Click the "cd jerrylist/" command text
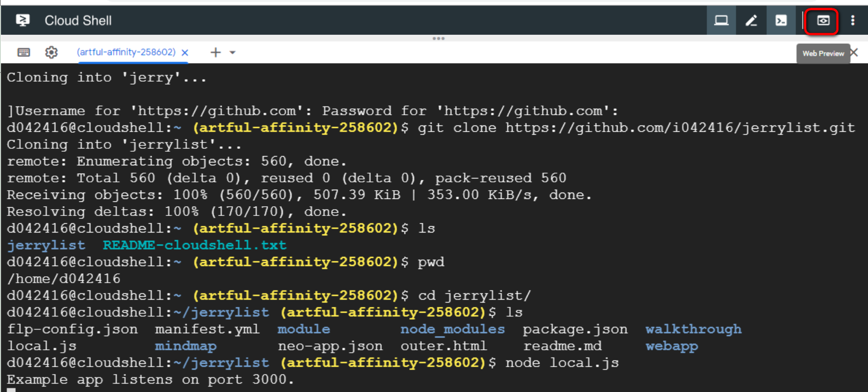868x392 pixels. [x=475, y=296]
